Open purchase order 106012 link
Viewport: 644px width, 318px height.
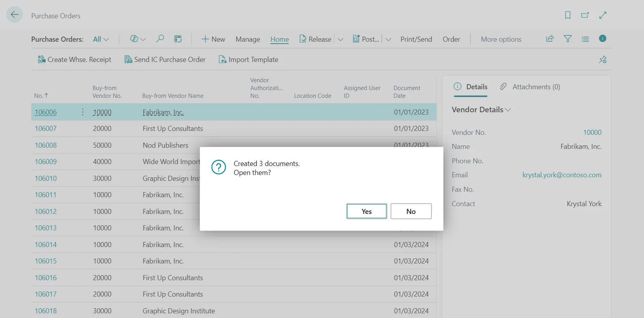pyautogui.click(x=46, y=211)
